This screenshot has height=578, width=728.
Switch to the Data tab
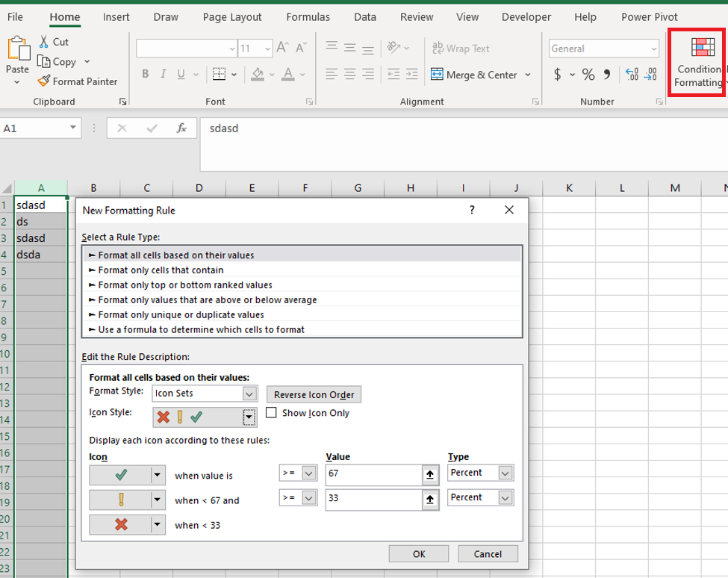(x=365, y=17)
